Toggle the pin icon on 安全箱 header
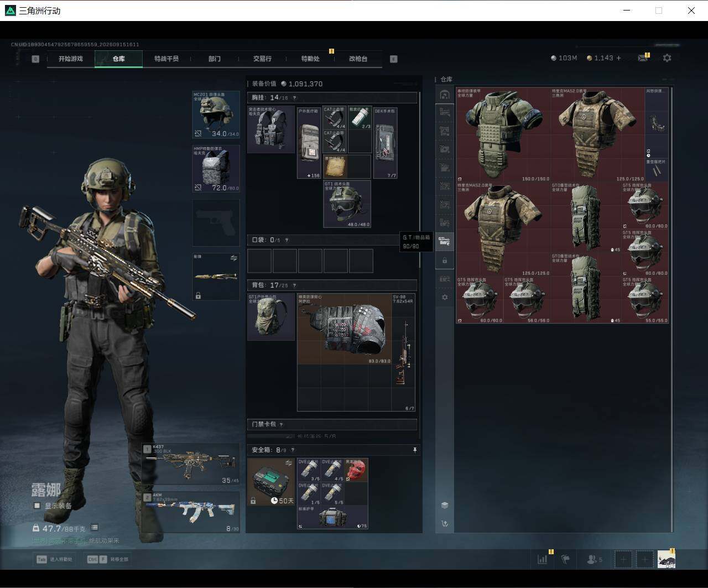This screenshot has width=708, height=588. pyautogui.click(x=415, y=450)
